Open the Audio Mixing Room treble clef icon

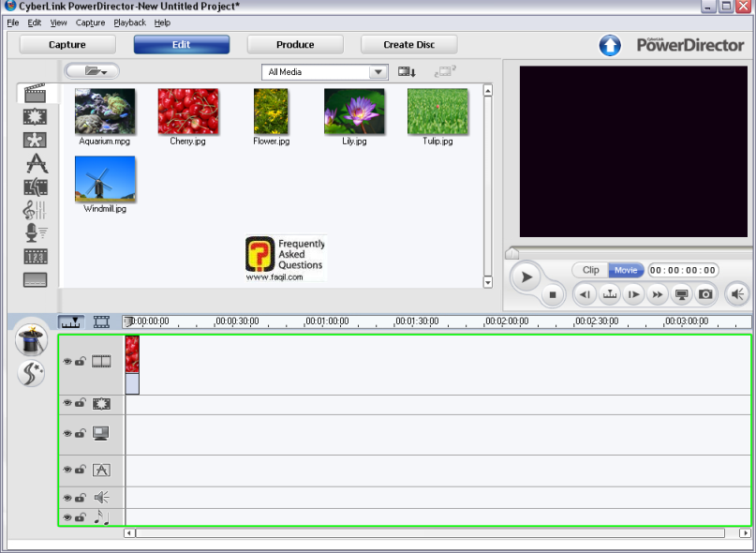pyautogui.click(x=35, y=210)
